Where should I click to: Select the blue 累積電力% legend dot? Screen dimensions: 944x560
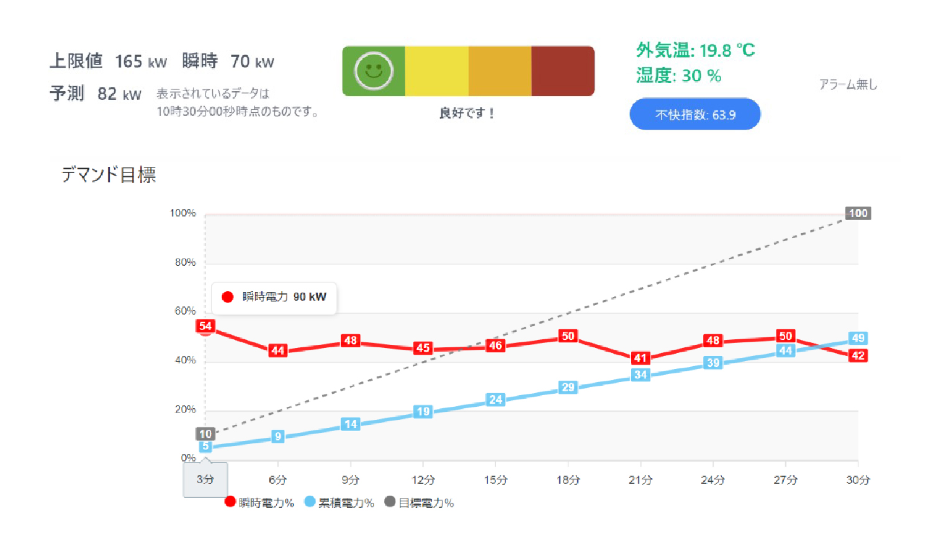click(308, 502)
